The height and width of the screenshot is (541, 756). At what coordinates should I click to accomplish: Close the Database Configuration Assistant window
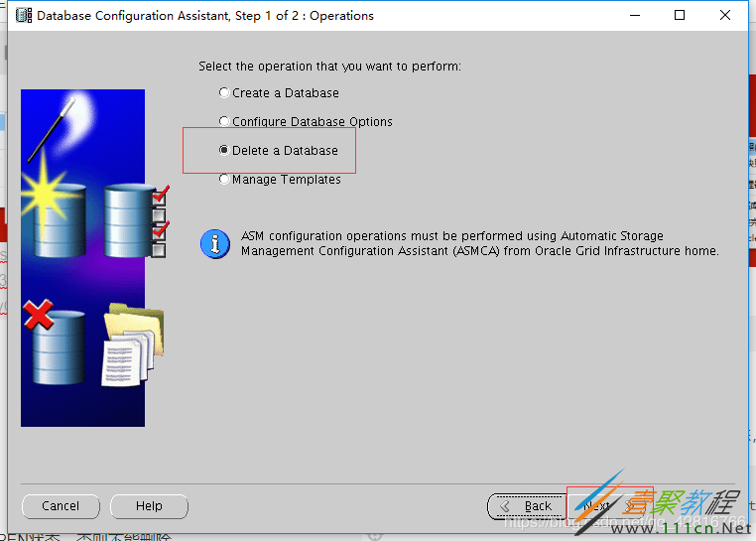click(x=724, y=16)
